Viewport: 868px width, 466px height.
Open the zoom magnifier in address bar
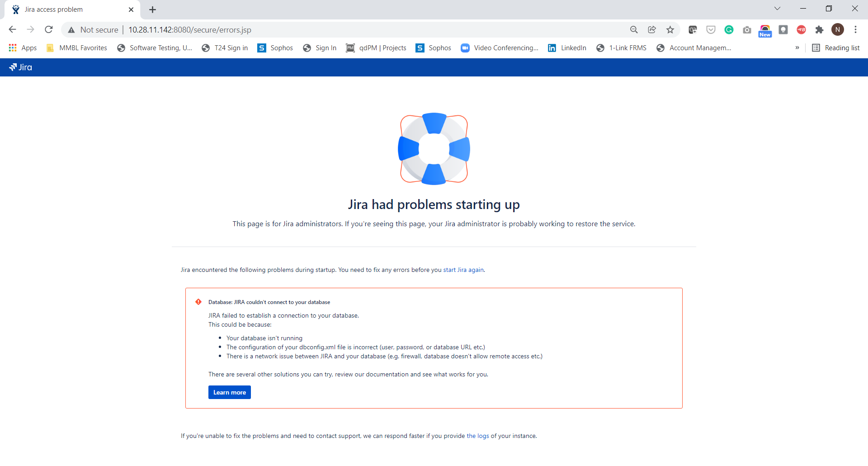pyautogui.click(x=634, y=30)
